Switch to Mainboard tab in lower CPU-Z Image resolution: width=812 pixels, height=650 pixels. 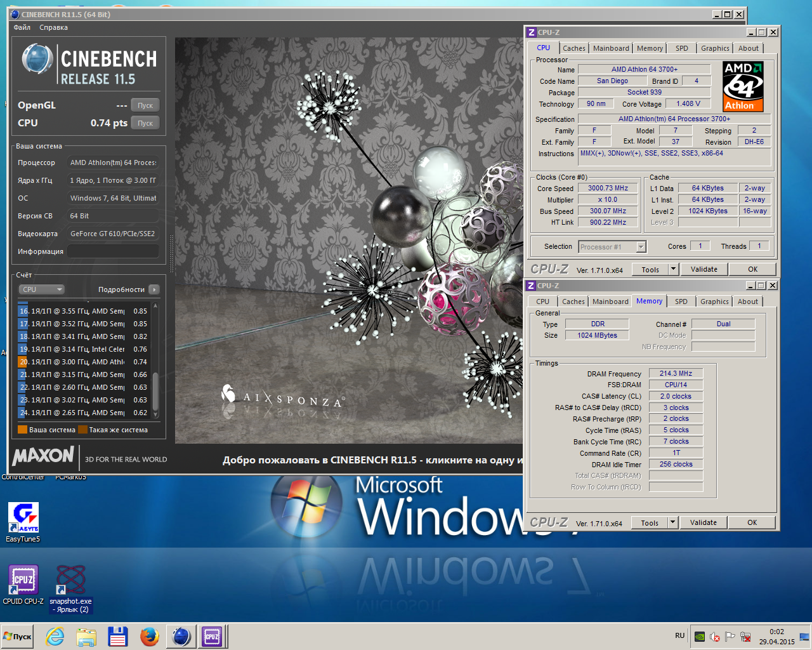pos(611,302)
